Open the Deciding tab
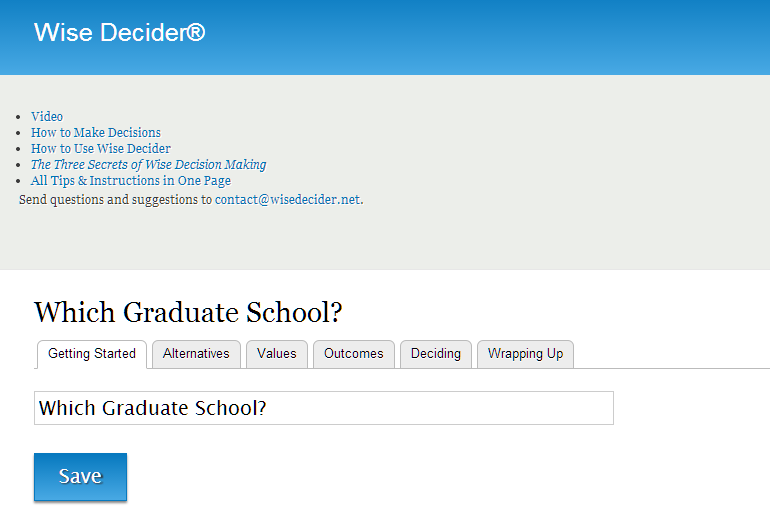This screenshot has height=530, width=770. coord(436,354)
